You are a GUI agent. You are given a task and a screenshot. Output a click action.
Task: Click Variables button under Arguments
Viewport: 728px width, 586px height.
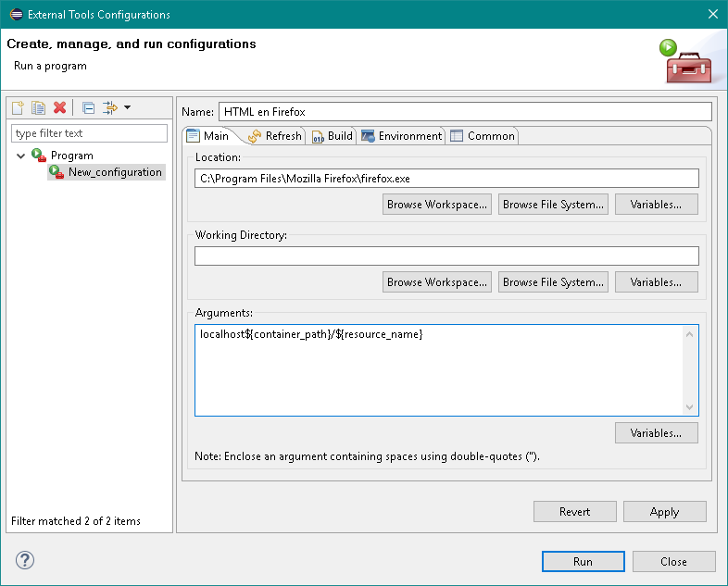click(656, 433)
